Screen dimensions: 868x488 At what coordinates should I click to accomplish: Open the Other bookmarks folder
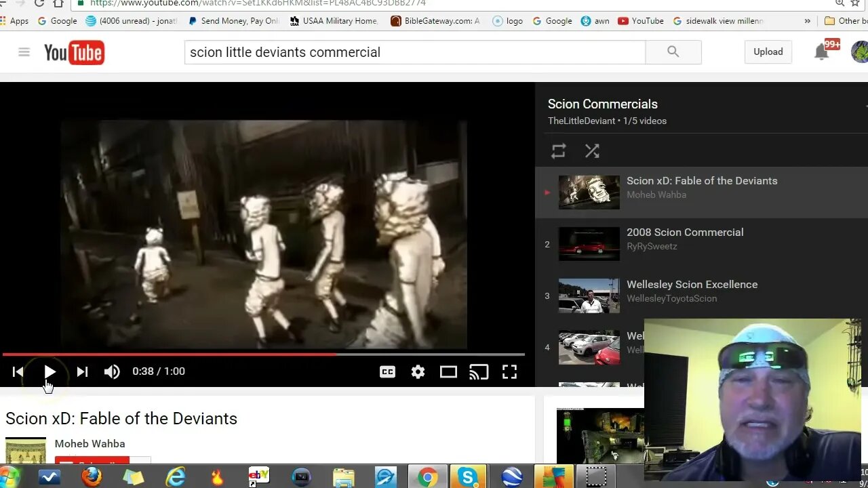tap(846, 21)
